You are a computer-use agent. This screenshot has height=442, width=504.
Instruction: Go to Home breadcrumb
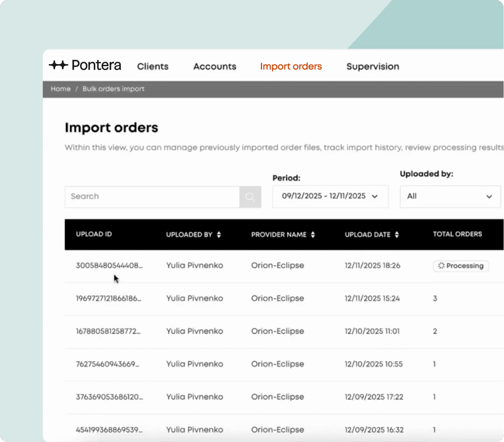pyautogui.click(x=61, y=89)
